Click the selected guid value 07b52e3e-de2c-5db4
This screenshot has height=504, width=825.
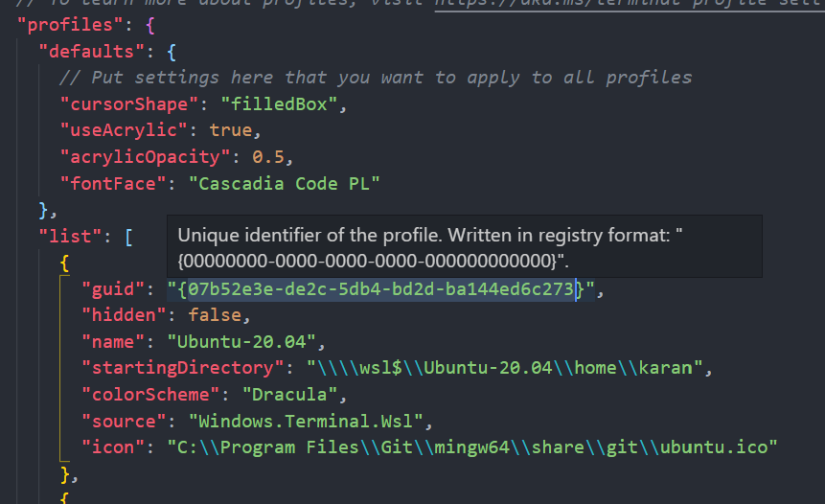[381, 288]
